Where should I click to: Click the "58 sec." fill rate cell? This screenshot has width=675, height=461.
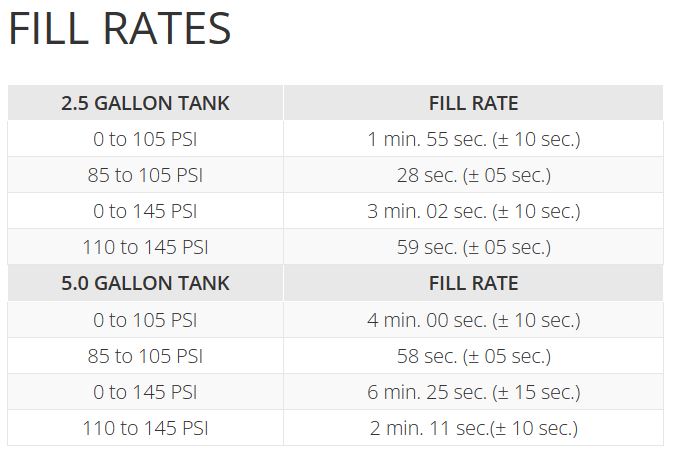click(x=473, y=356)
